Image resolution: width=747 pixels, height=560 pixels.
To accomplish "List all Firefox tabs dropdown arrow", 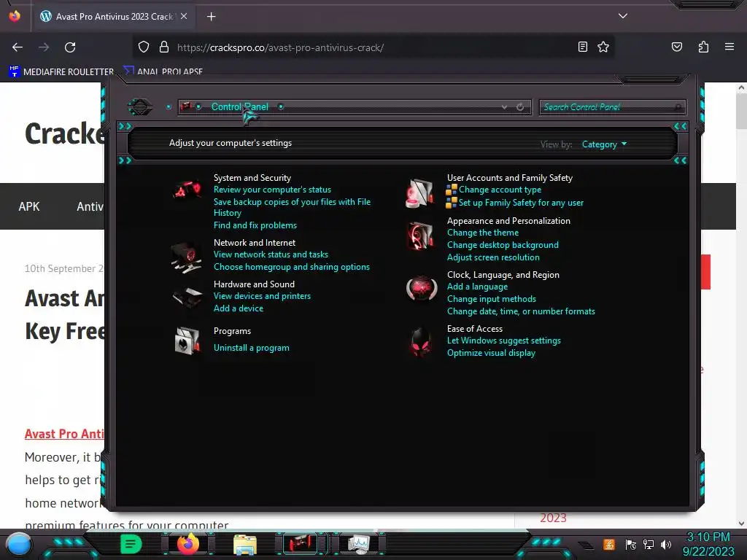I will pyautogui.click(x=623, y=16).
